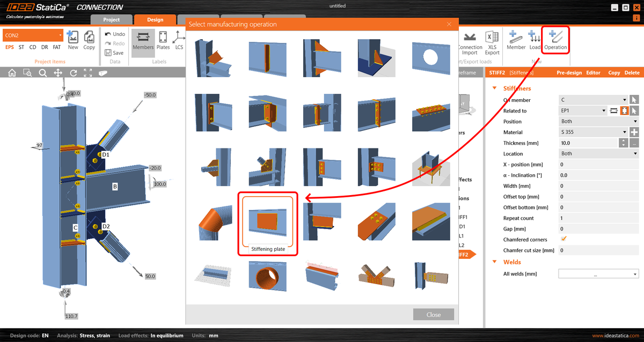
Task: Click the Close button in the operation dialog
Action: pyautogui.click(x=433, y=314)
